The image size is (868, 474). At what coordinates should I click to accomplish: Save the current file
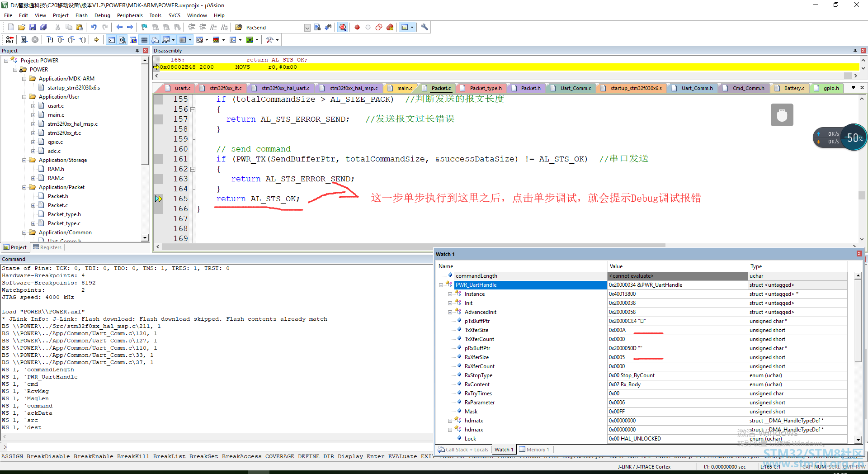tap(33, 27)
